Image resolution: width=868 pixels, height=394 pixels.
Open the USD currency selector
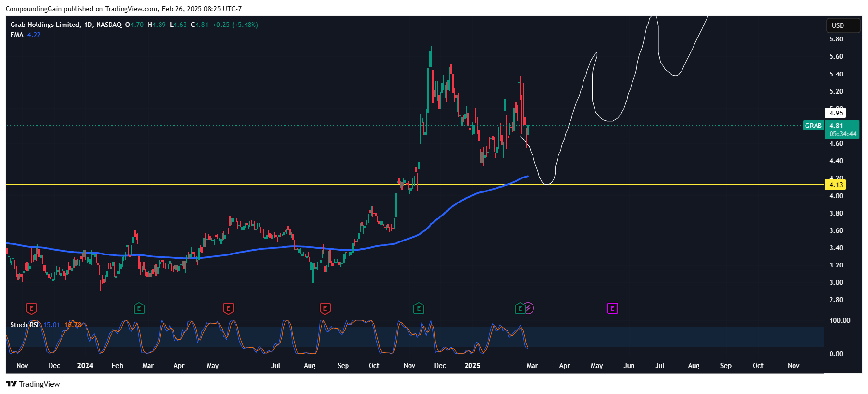click(843, 25)
